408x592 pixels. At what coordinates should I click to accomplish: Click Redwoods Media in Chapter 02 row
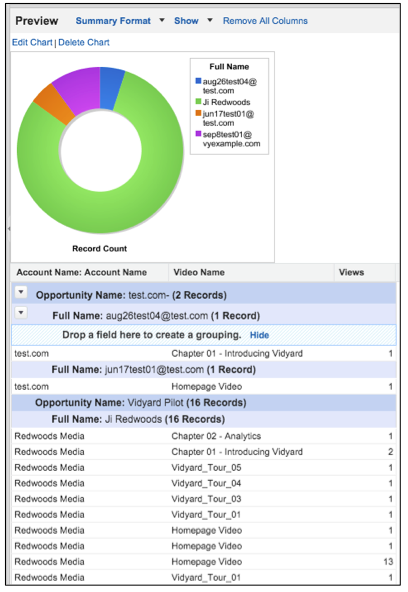[49, 436]
